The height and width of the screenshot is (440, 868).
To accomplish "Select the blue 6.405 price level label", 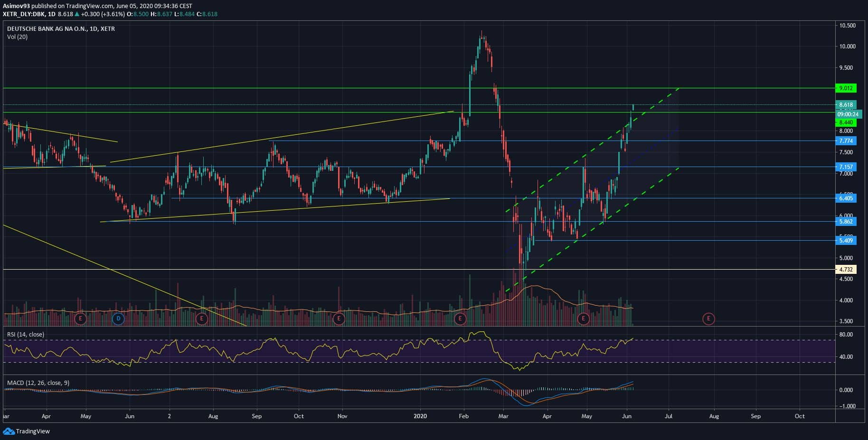I will point(846,198).
